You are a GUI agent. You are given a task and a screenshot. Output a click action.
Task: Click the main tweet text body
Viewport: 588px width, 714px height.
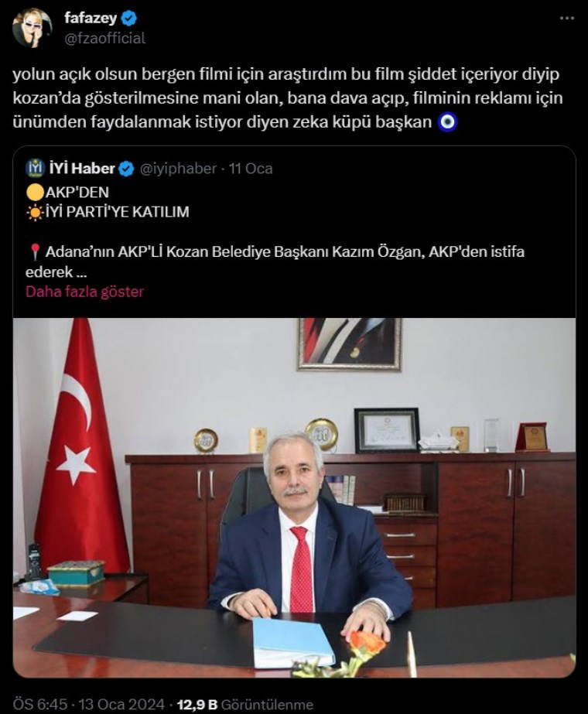[x=288, y=98]
